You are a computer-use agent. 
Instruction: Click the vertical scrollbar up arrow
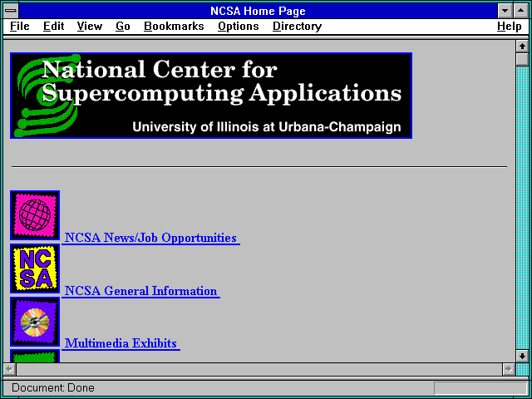coord(522,47)
